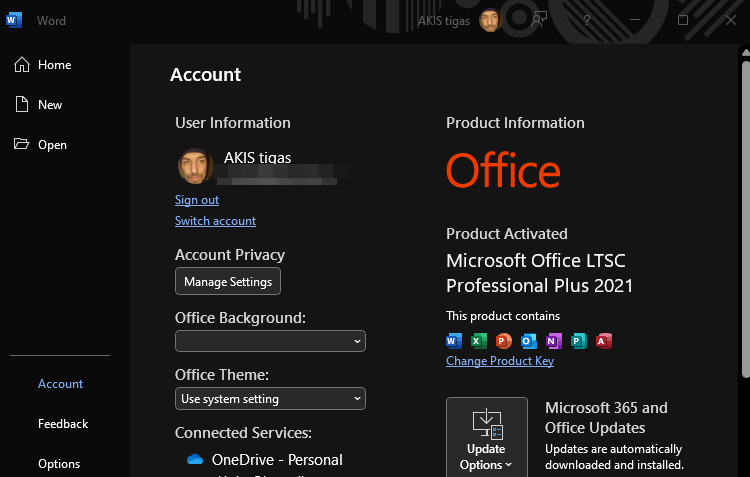Click the Word app logo icon
The height and width of the screenshot is (477, 750).
[14, 20]
